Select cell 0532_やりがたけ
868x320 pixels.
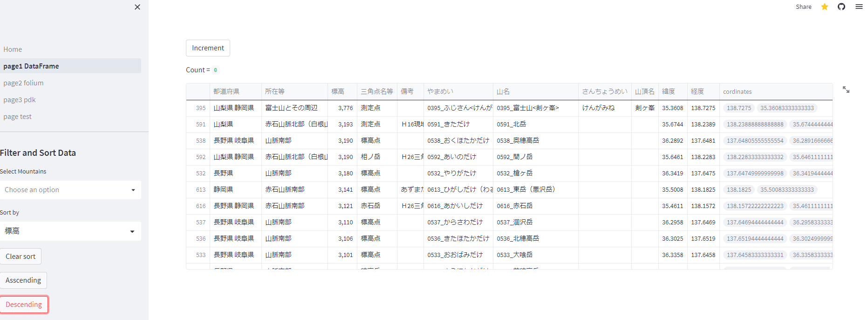[x=458, y=173]
